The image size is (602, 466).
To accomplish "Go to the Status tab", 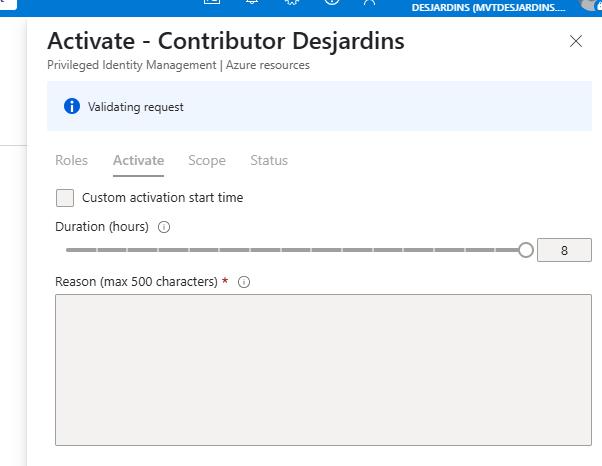I will click(x=269, y=160).
